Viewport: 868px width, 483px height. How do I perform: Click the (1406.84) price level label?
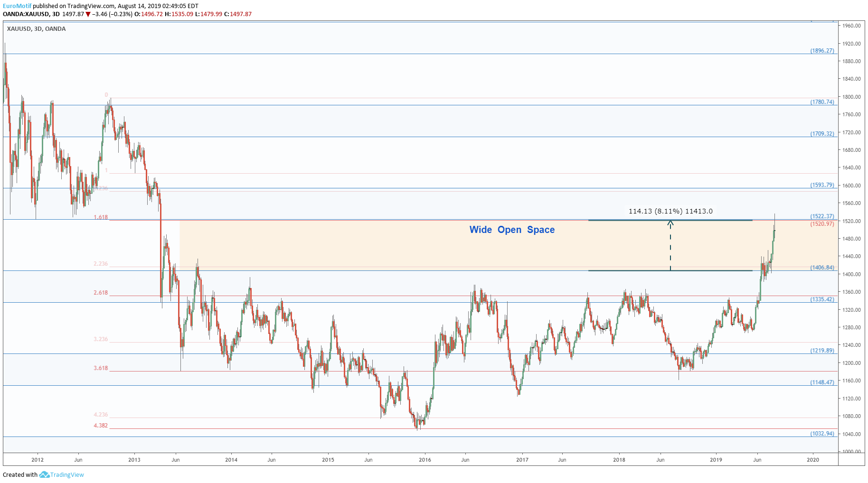click(x=822, y=268)
